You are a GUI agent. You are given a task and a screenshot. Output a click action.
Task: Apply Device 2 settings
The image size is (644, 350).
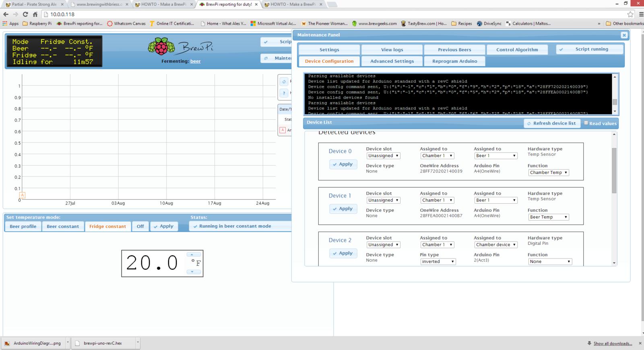pos(343,253)
